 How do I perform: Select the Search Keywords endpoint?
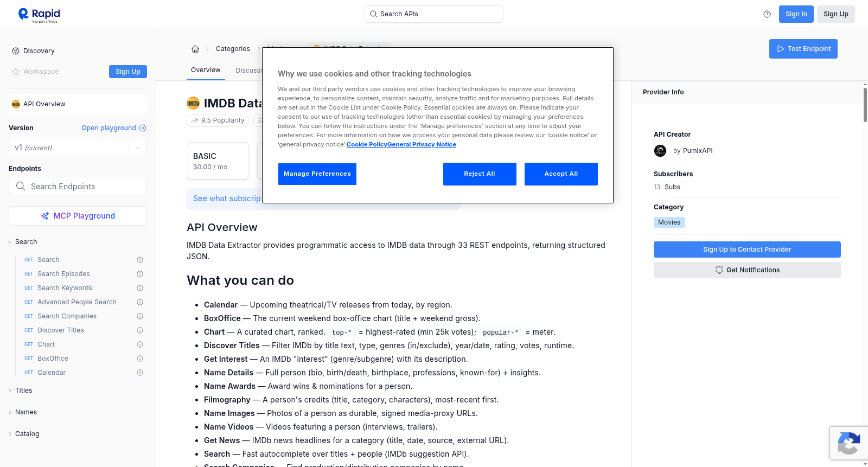pos(65,288)
